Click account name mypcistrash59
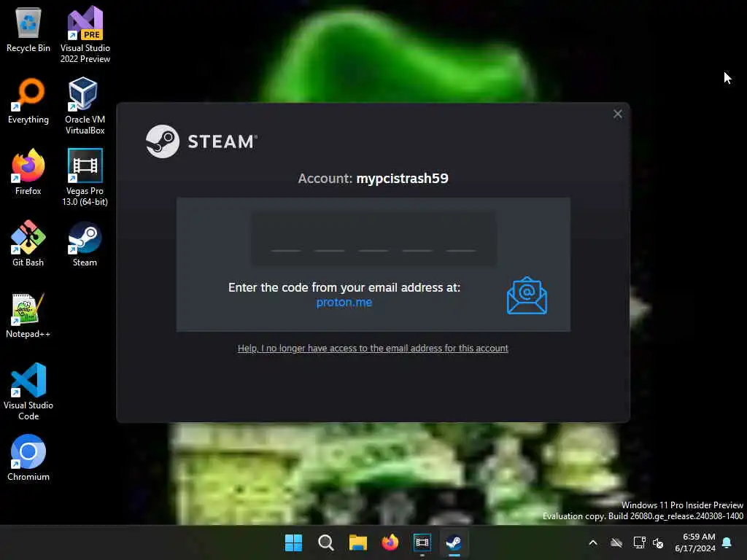 tap(402, 178)
